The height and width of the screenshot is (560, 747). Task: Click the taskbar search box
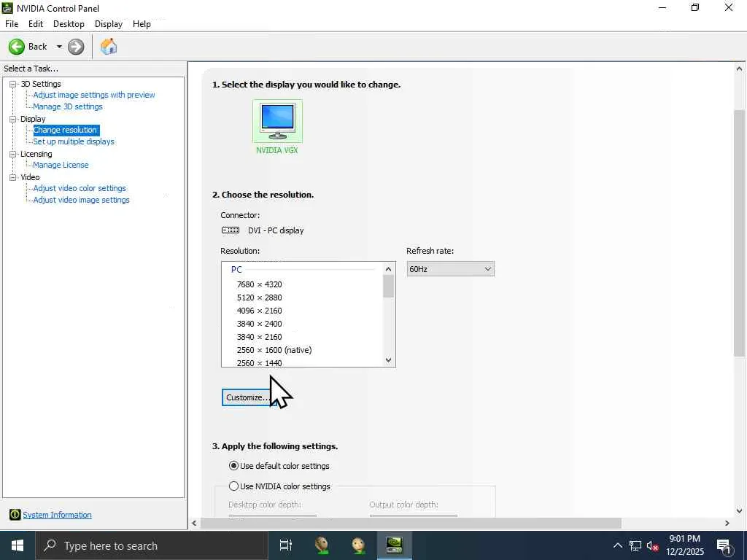[x=152, y=545]
